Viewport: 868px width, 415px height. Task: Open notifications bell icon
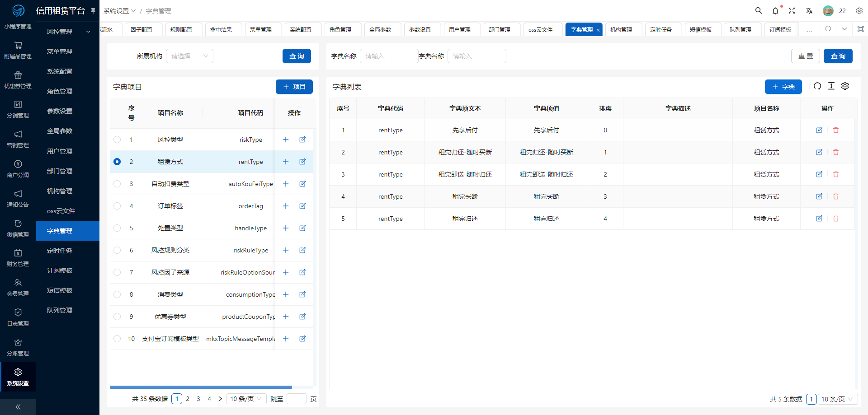[775, 10]
